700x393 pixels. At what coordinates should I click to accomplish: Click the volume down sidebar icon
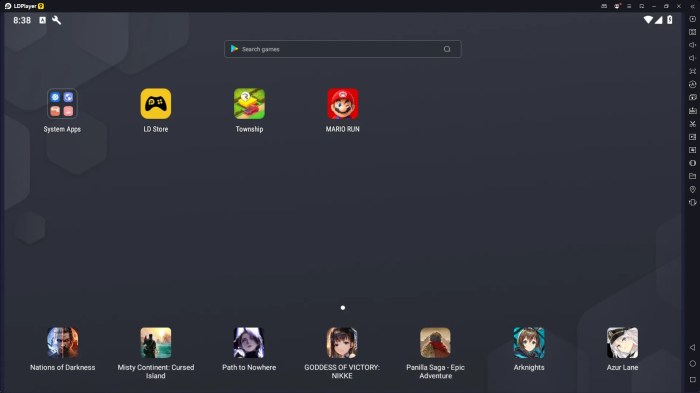point(692,58)
